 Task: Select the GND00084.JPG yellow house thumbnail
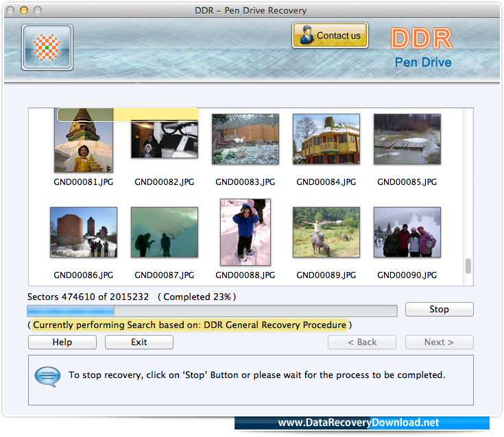pos(326,139)
